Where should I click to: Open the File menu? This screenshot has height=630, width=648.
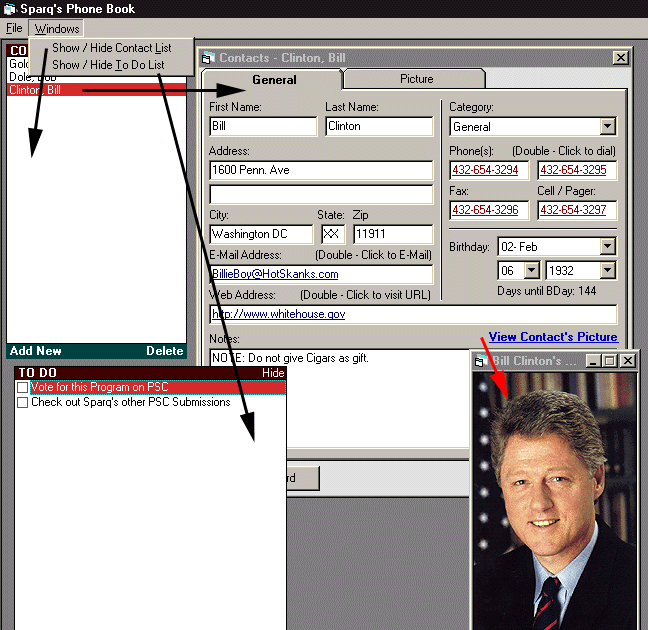[x=14, y=28]
